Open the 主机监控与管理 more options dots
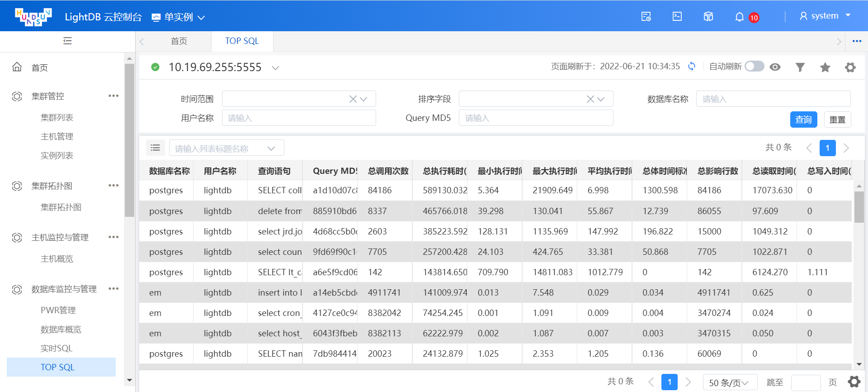Image resolution: width=868 pixels, height=392 pixels. click(113, 237)
